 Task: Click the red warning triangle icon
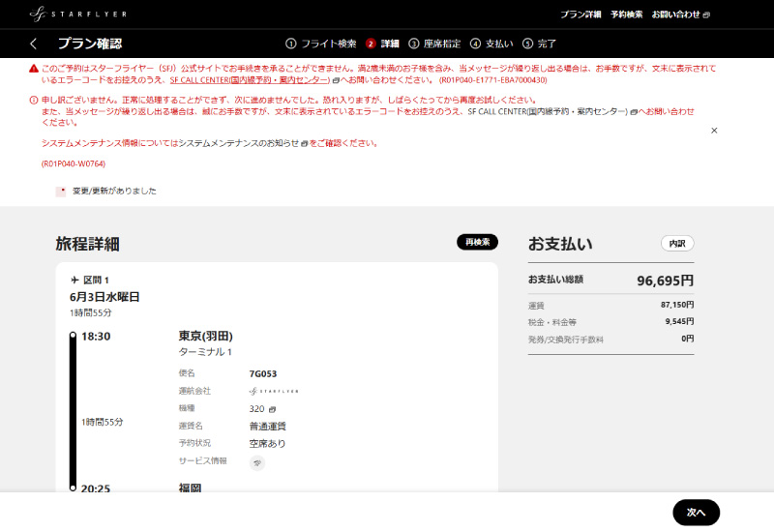tap(34, 69)
